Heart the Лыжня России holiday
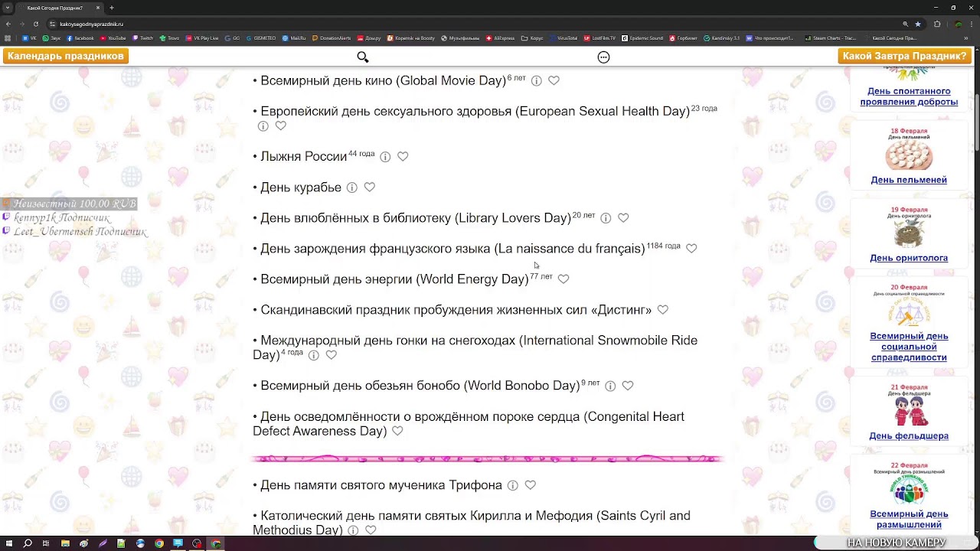 (x=403, y=156)
